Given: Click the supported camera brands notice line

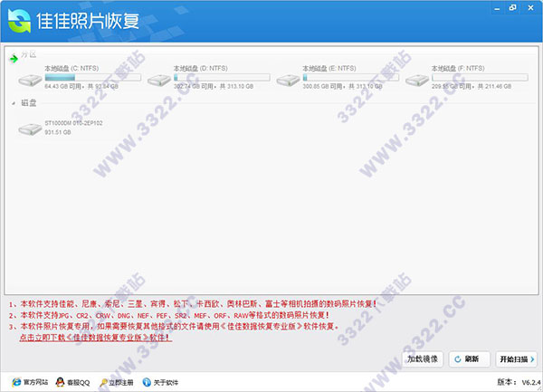Looking at the screenshot, I should pos(193,304).
